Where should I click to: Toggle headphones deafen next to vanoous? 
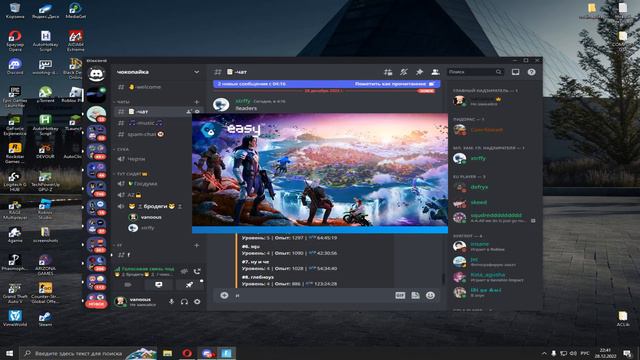[x=184, y=302]
